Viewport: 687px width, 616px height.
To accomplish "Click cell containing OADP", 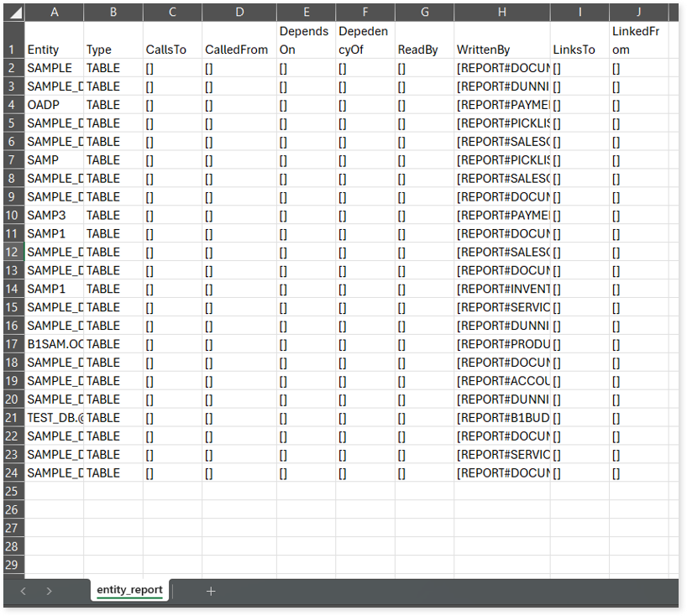I will pyautogui.click(x=55, y=105).
